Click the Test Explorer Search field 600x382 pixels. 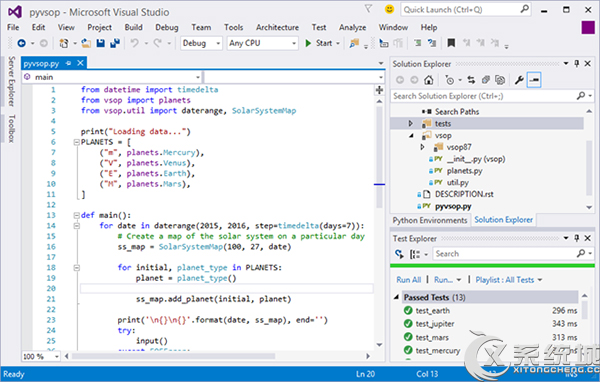pyautogui.click(x=513, y=254)
